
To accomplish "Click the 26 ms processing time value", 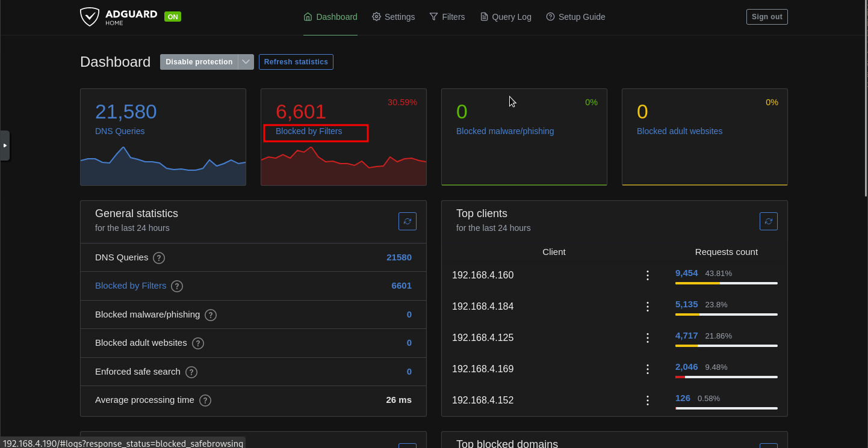I will click(x=398, y=400).
